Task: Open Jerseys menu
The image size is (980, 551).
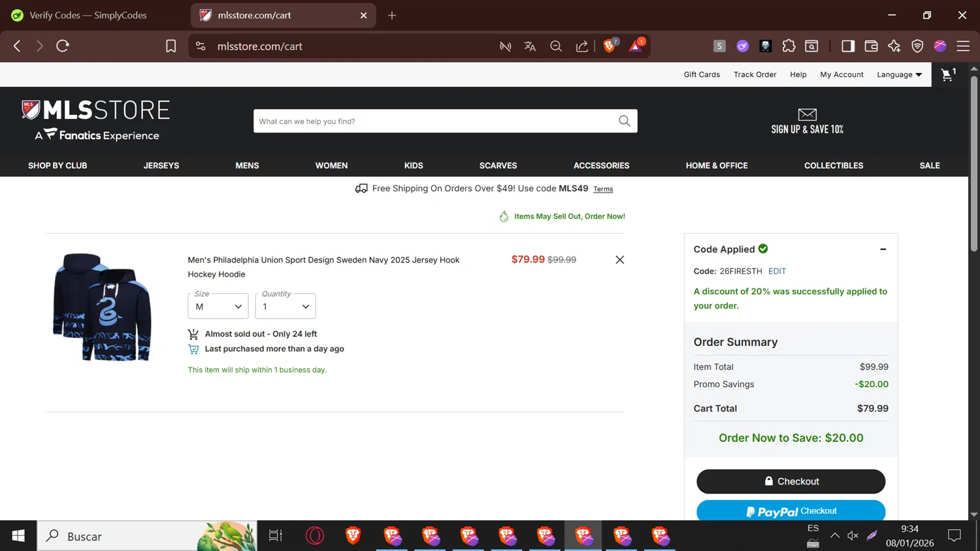Action: click(x=161, y=166)
